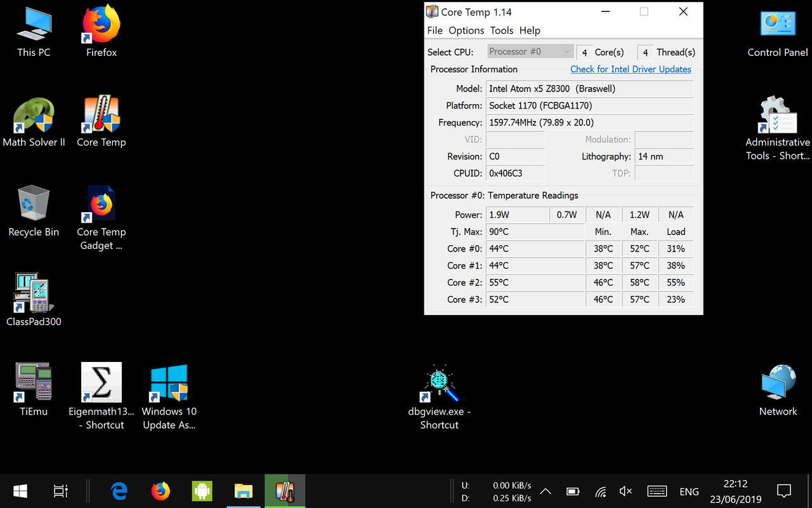Click Power reading 0.7W
812x508 pixels.
point(567,215)
